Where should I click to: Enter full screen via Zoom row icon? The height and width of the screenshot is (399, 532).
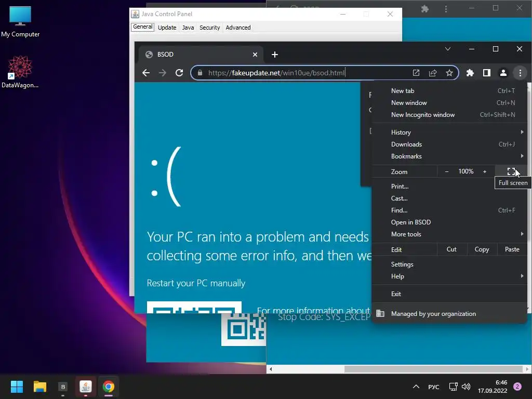point(511,171)
